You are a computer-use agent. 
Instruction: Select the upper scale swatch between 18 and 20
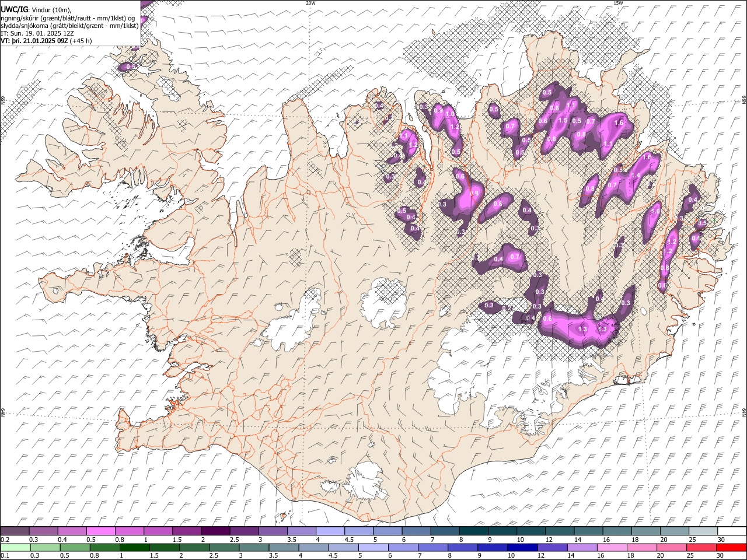(645, 531)
